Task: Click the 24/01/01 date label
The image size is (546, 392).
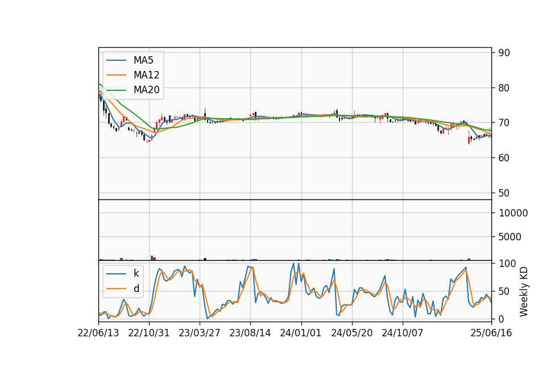Action: [301, 333]
